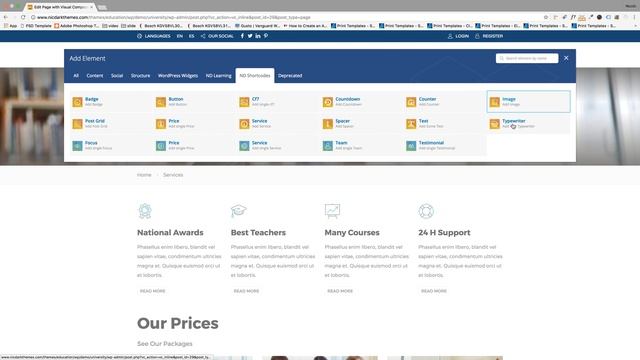
Task: Click the 24 H Support lifebuoy icon
Action: [426, 211]
